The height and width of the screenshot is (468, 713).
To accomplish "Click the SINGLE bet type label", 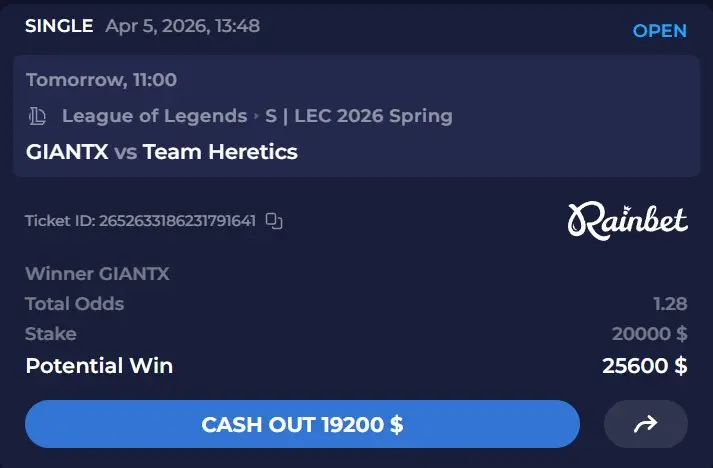I will coord(59,26).
